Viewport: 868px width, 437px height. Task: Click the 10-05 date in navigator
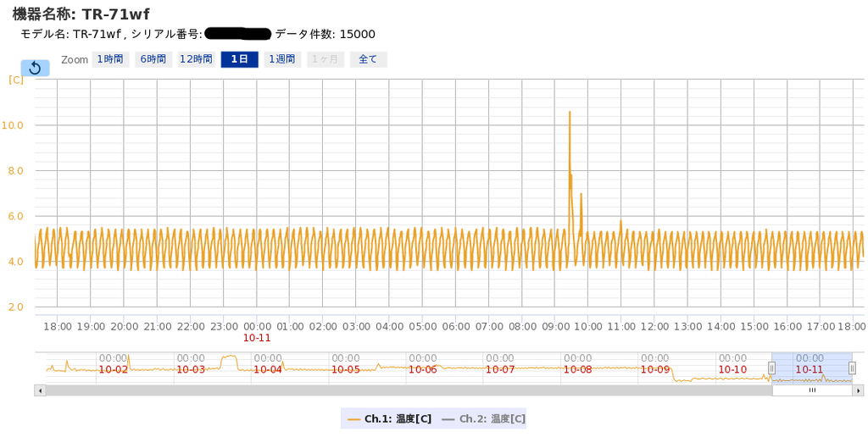(346, 369)
